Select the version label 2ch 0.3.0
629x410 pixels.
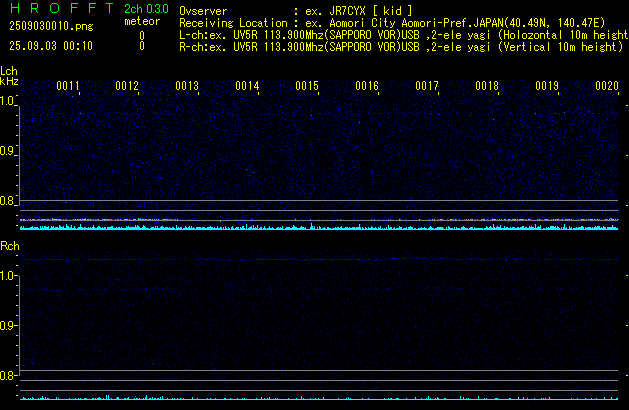pos(146,9)
